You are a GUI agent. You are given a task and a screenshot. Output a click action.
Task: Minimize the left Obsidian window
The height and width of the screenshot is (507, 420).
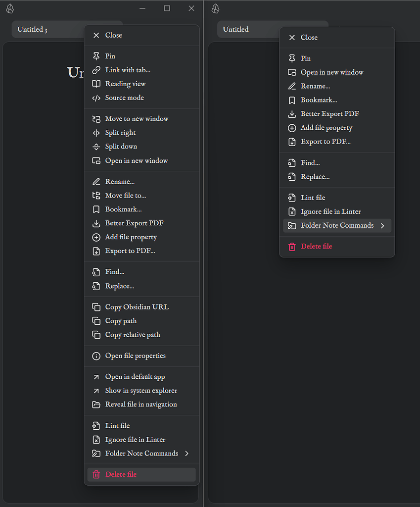(x=142, y=8)
